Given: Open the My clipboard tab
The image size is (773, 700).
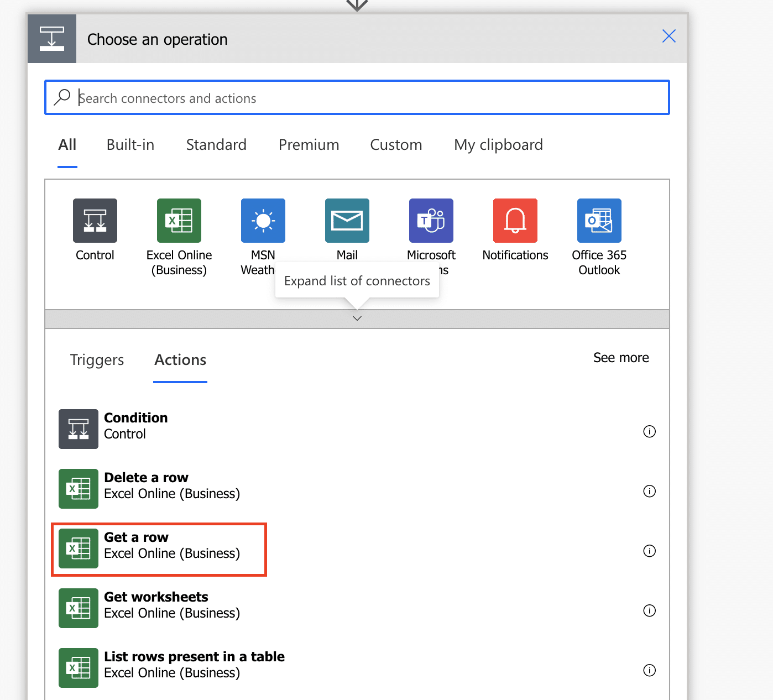Looking at the screenshot, I should click(x=498, y=145).
